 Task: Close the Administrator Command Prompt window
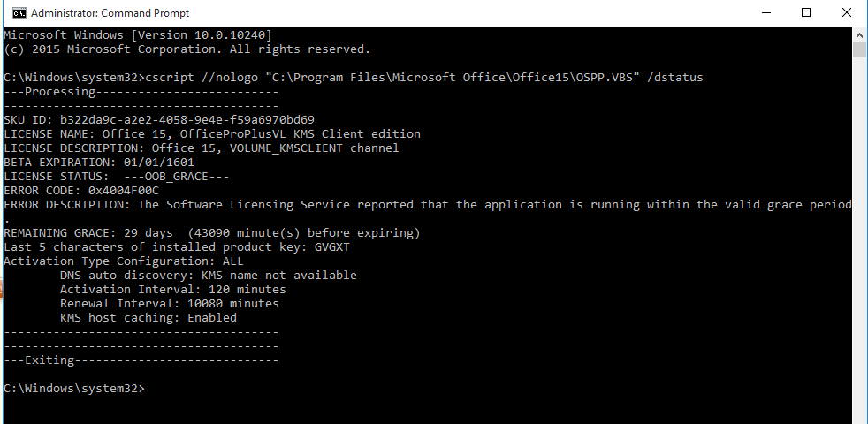click(x=847, y=12)
